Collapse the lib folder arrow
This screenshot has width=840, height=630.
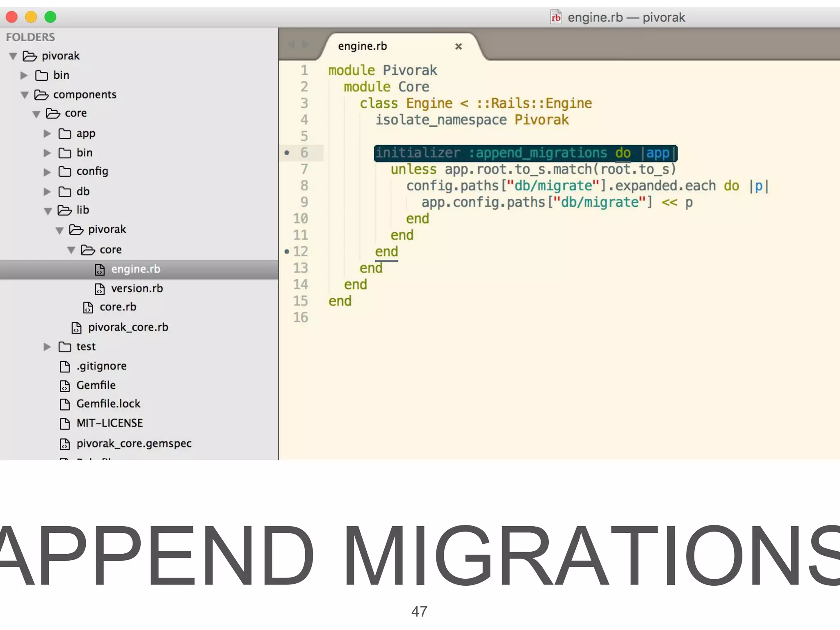(x=48, y=211)
